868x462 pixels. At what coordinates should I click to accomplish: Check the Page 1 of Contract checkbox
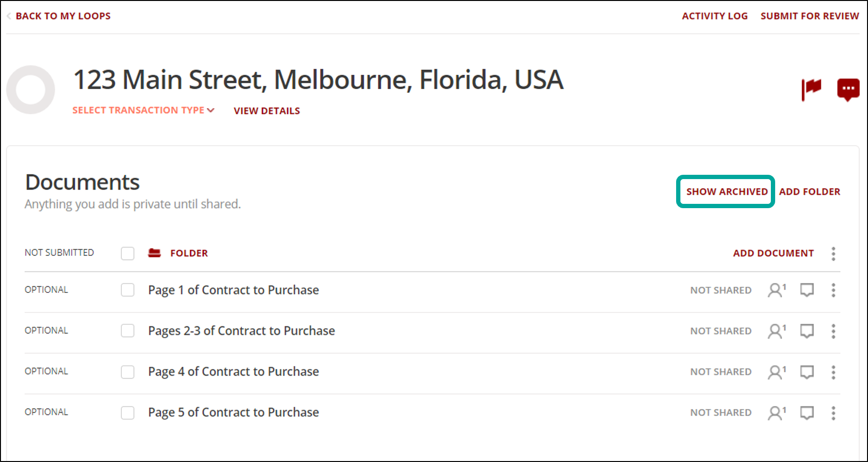128,290
